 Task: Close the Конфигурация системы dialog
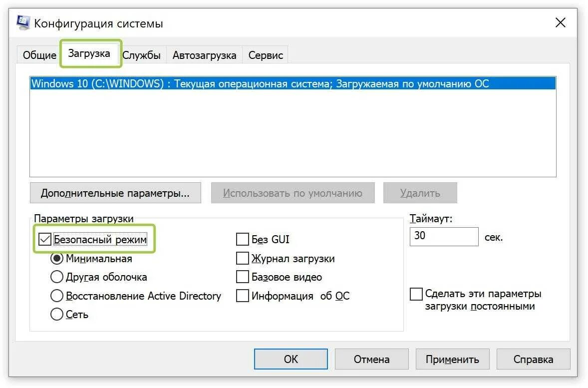[x=560, y=22]
